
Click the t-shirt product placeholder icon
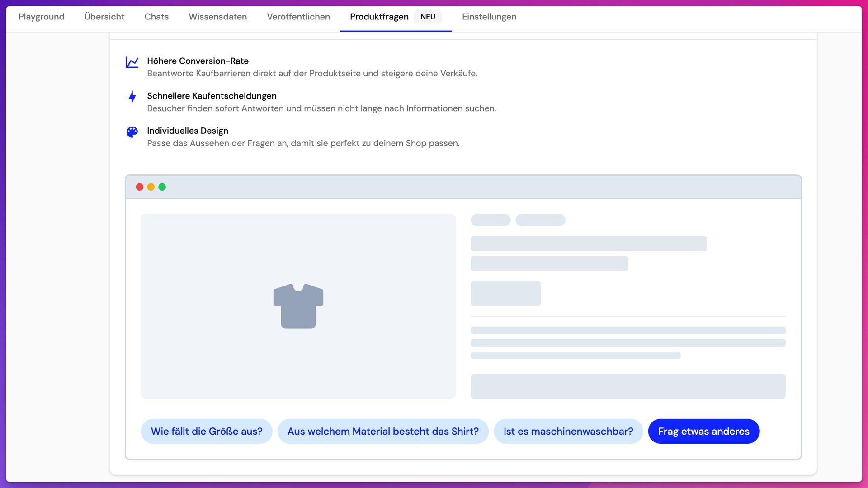pos(298,306)
